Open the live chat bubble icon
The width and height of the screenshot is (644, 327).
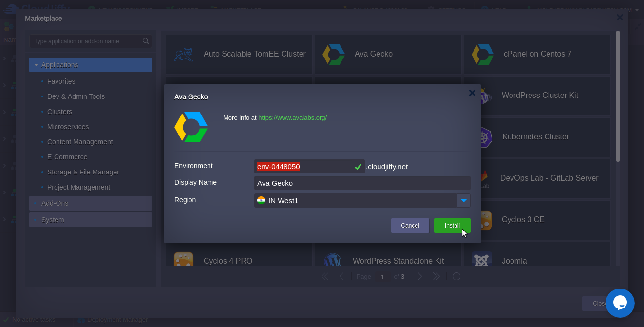(620, 303)
